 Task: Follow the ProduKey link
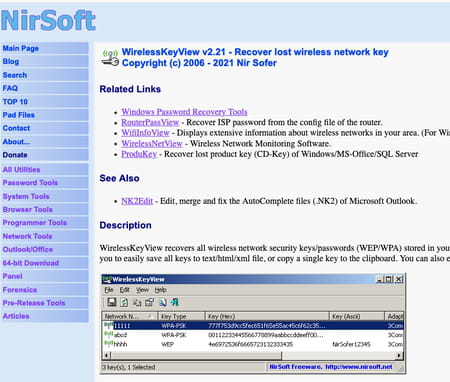pyautogui.click(x=139, y=154)
